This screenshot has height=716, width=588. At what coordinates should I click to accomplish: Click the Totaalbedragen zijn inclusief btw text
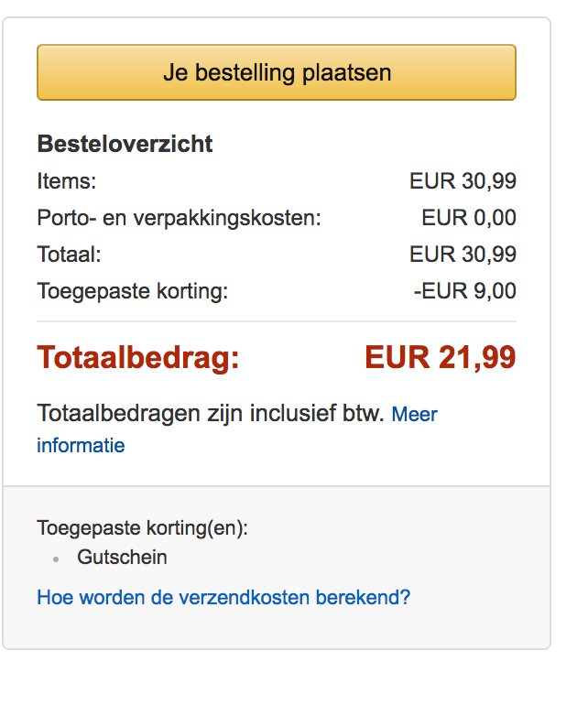(210, 414)
